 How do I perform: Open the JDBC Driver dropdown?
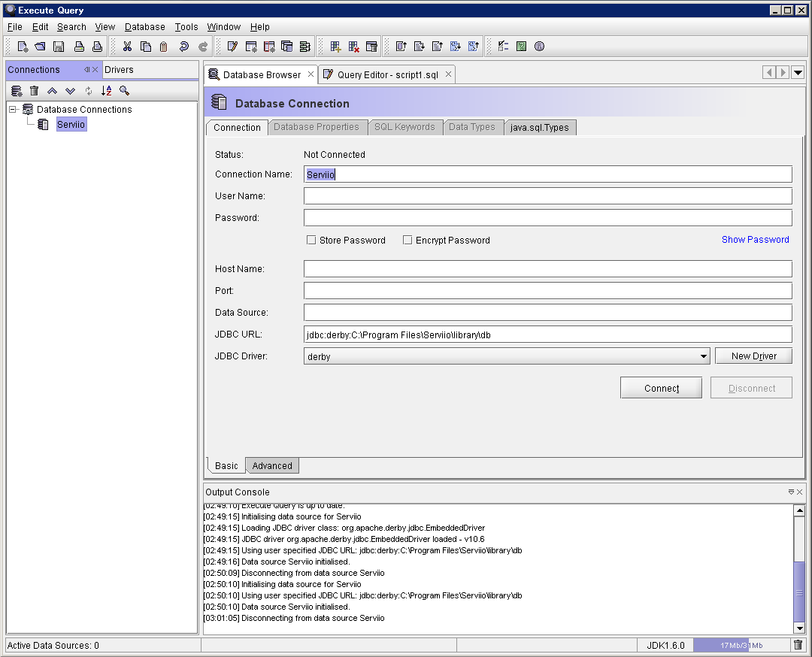703,356
